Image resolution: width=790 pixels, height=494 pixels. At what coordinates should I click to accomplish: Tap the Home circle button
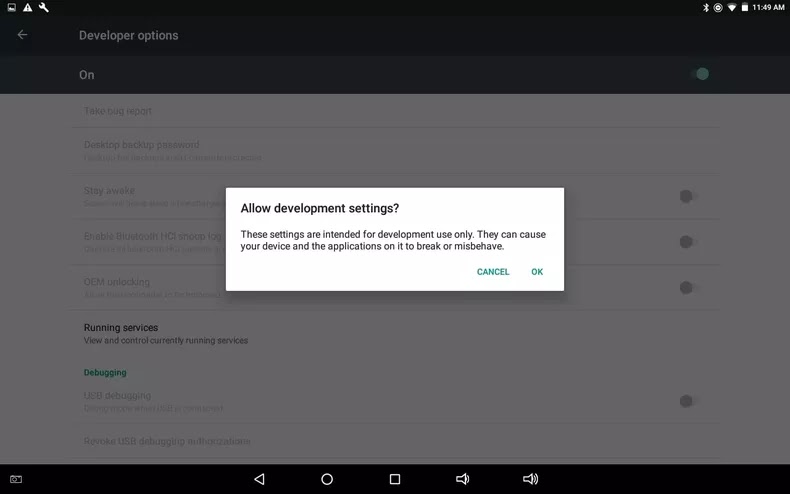click(327, 479)
